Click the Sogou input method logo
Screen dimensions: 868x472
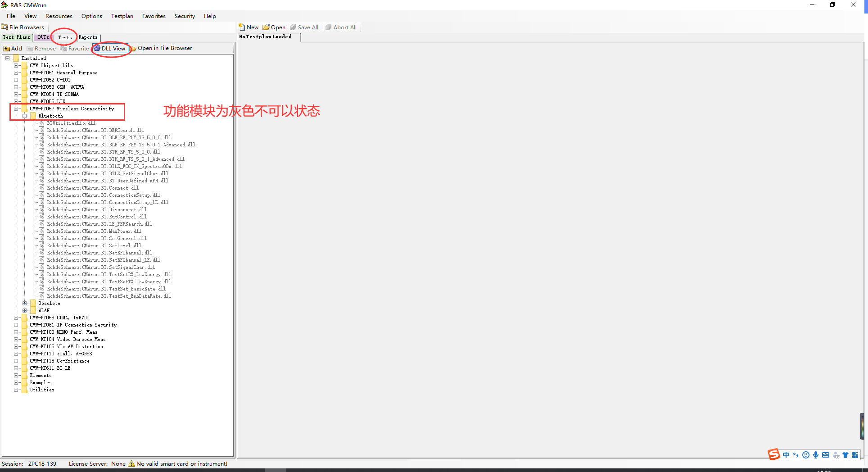773,454
